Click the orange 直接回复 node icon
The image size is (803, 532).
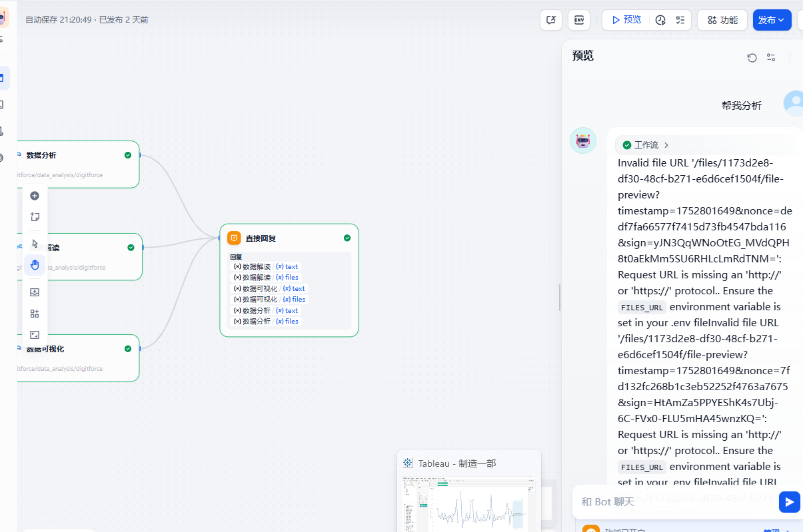pos(234,238)
